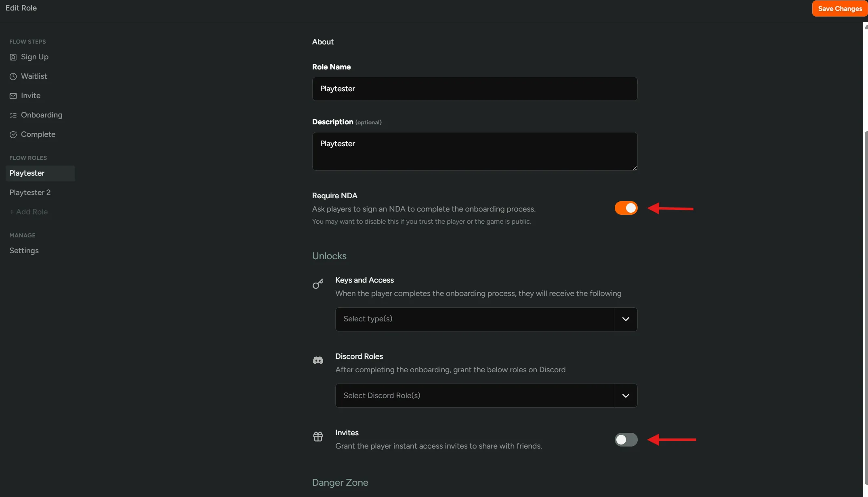Image resolution: width=868 pixels, height=497 pixels.
Task: Disable the Require NDA toggle
Action: pyautogui.click(x=625, y=208)
